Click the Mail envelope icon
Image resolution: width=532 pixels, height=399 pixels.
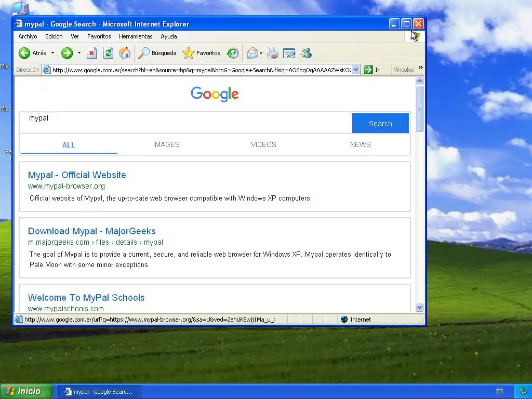[252, 53]
